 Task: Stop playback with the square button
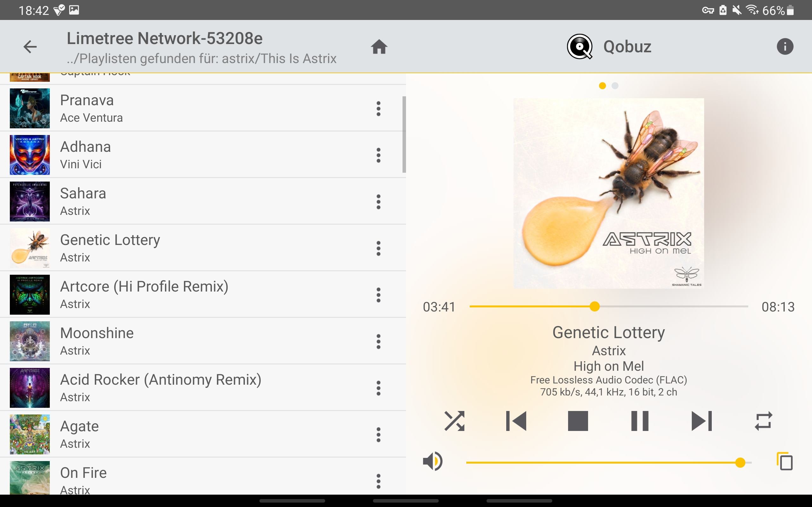[578, 421]
